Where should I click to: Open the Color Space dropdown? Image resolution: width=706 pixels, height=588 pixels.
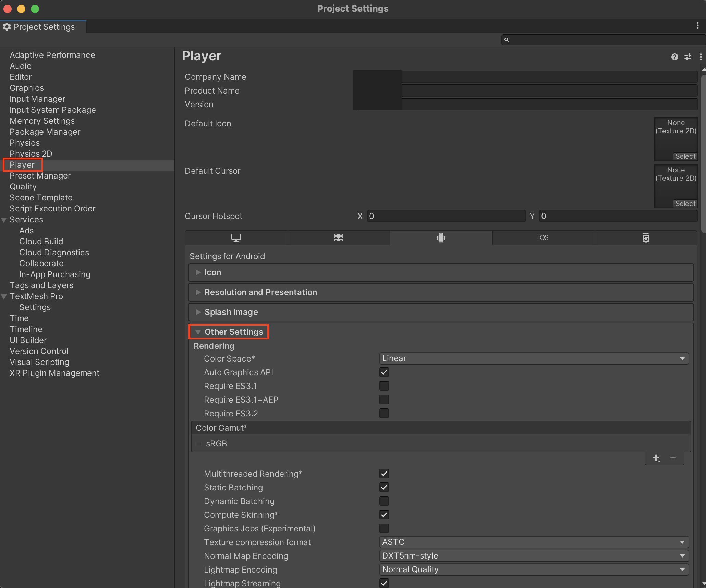pyautogui.click(x=534, y=358)
